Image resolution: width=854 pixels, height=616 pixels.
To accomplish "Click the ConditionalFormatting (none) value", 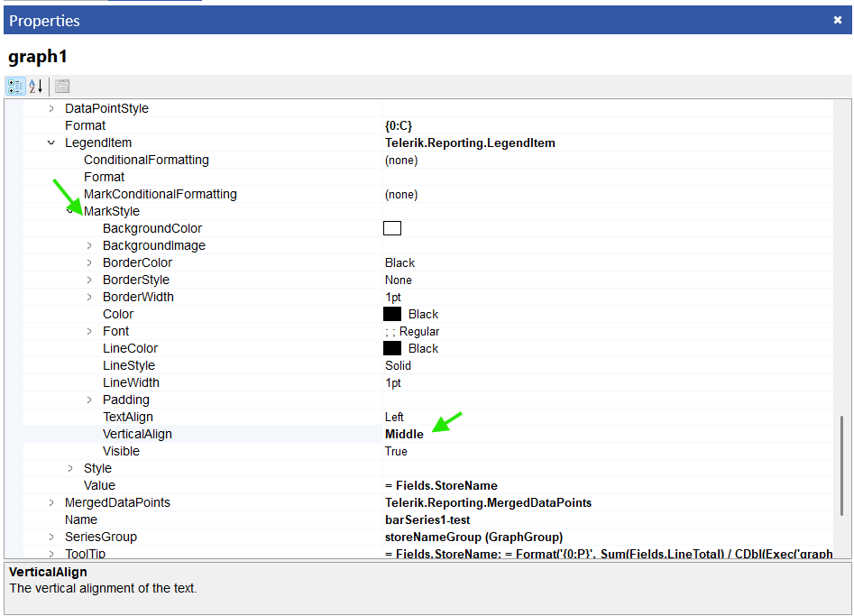I will [401, 161].
